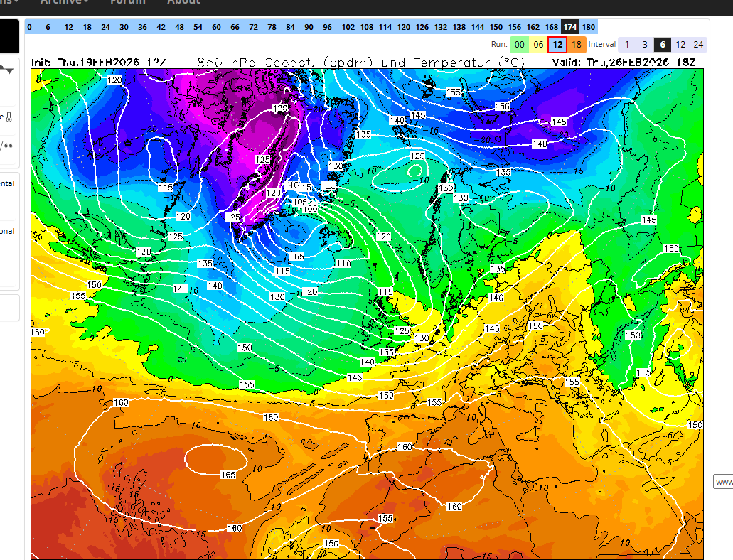Open the Forum page from navbar

pyautogui.click(x=127, y=2)
